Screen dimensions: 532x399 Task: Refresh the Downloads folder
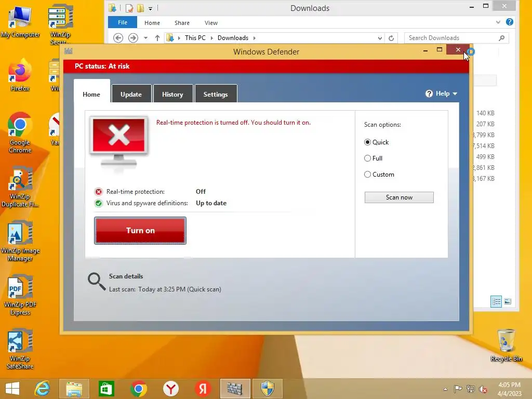coord(391,38)
